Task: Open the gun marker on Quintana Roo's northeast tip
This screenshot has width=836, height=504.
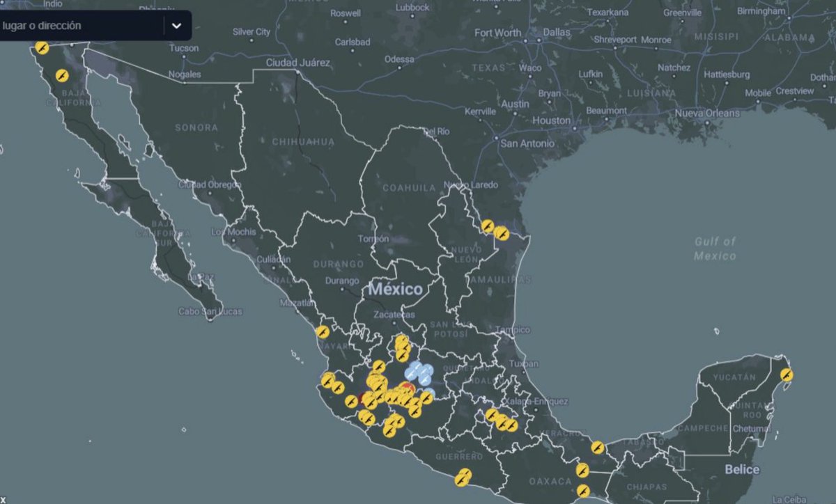Action: coord(787,375)
